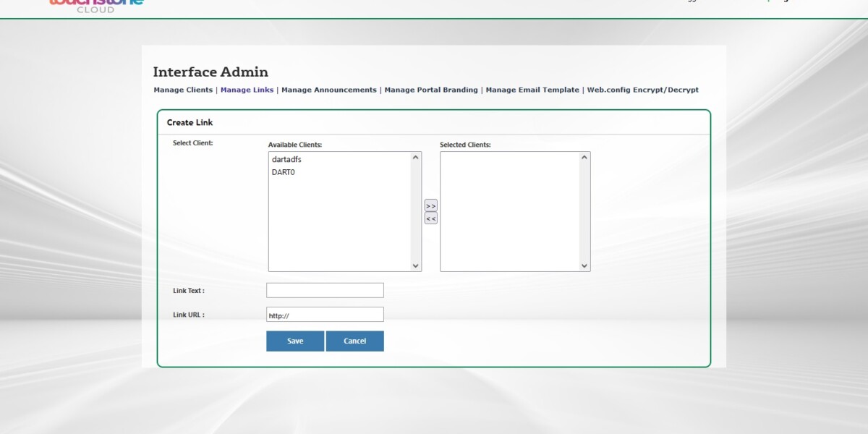Select the DART0 client entry
The image size is (868, 434).
click(284, 172)
